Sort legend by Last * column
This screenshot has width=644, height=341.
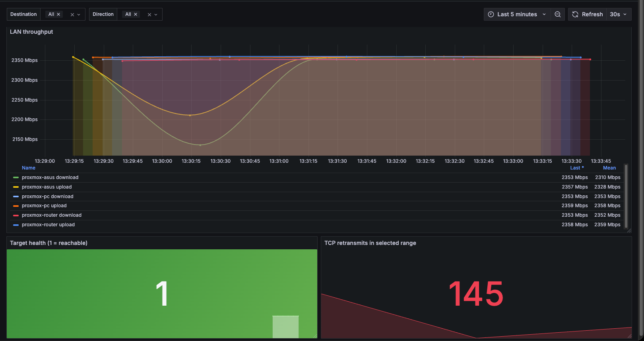(x=577, y=168)
